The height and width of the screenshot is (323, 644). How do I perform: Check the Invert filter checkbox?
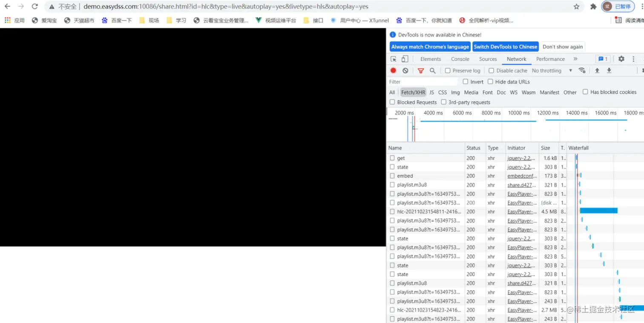[466, 81]
